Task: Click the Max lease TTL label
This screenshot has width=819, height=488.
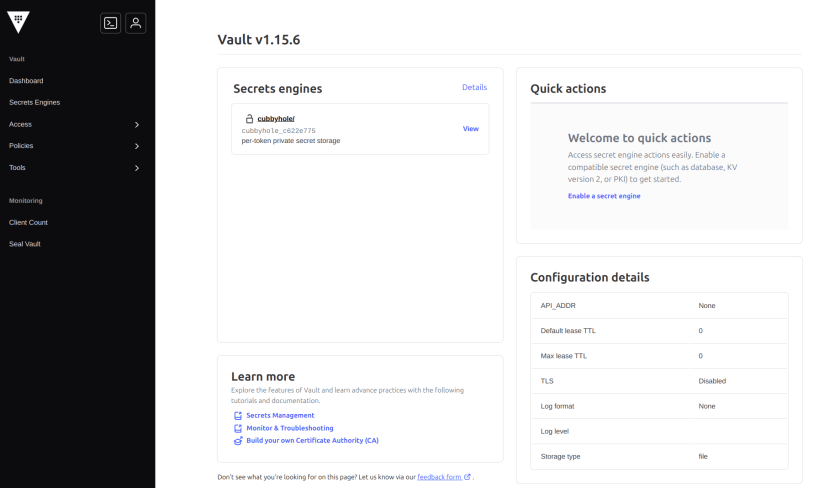Action: point(564,356)
